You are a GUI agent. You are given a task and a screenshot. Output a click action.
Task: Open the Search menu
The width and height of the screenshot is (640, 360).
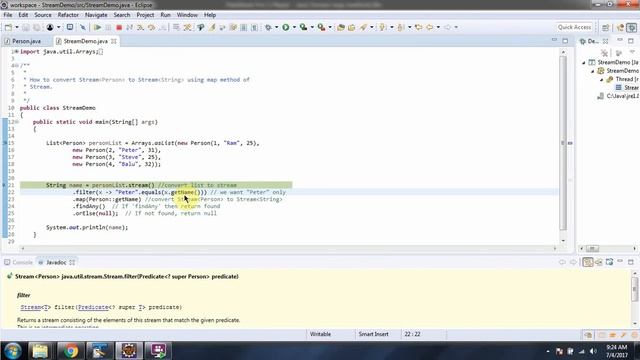[122, 15]
